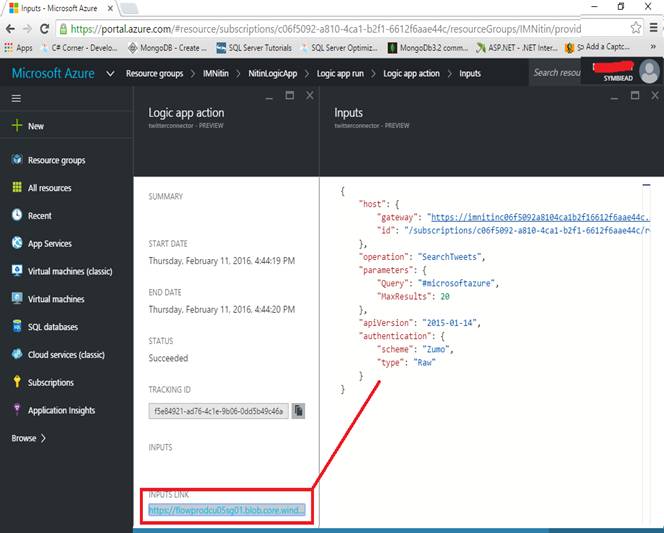This screenshot has height=533, width=664.
Task: Click the New plus item
Action: pos(28,126)
